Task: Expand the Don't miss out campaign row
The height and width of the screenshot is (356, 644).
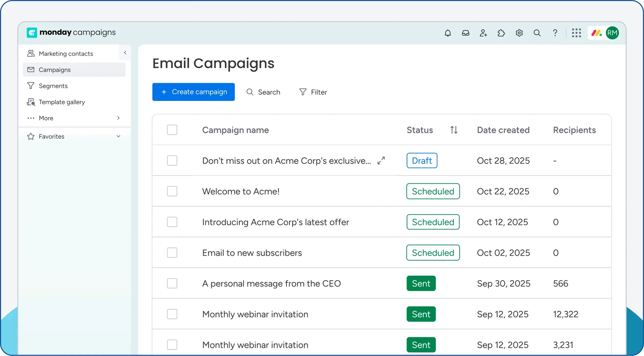Action: click(381, 161)
